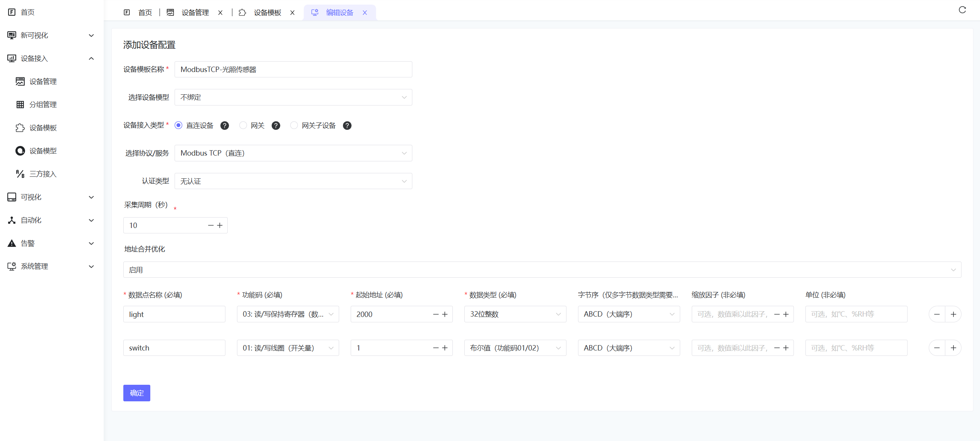Switch to the 设备管理 tab
The width and height of the screenshot is (980, 441).
tap(195, 12)
